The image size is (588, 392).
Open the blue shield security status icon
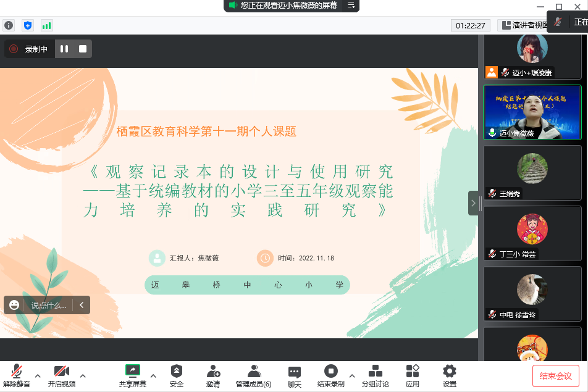tap(27, 25)
